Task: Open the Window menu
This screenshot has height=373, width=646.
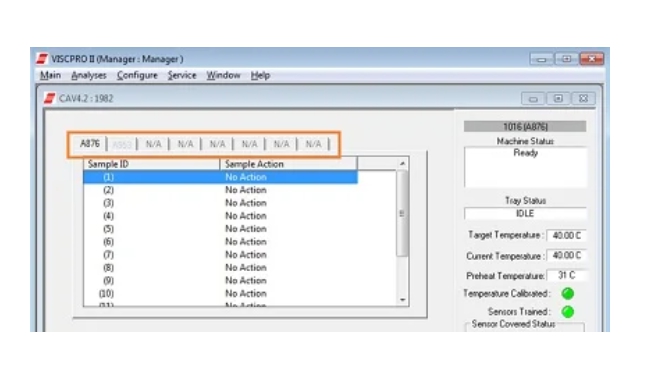Action: [x=223, y=75]
